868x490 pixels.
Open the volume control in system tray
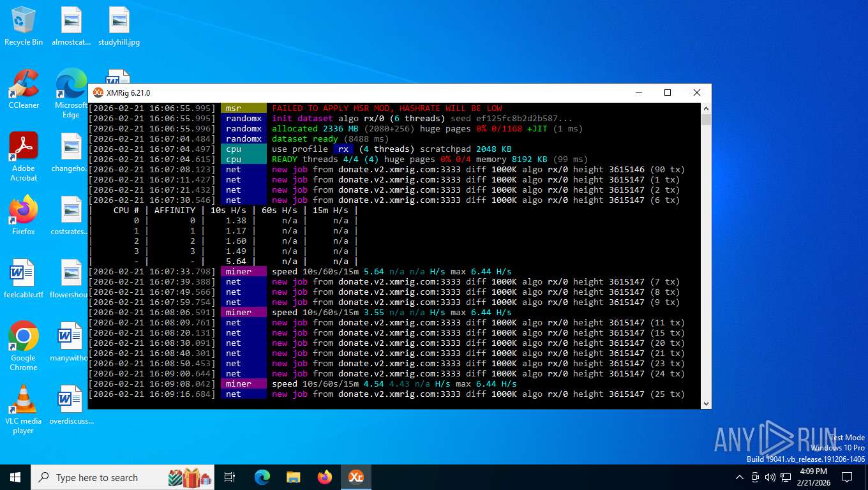(x=770, y=477)
